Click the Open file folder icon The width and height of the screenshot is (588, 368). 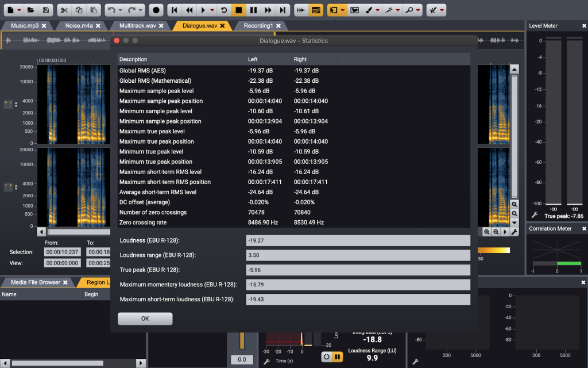tap(31, 10)
